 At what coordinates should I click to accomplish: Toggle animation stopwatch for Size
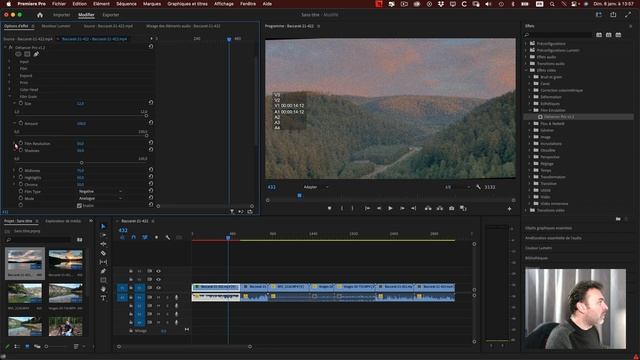pos(21,103)
